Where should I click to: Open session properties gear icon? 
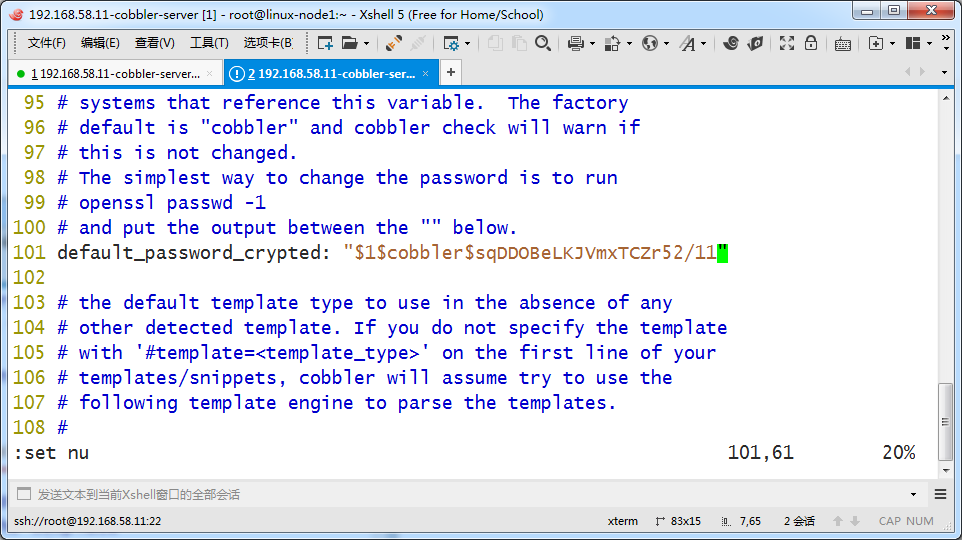[x=451, y=43]
